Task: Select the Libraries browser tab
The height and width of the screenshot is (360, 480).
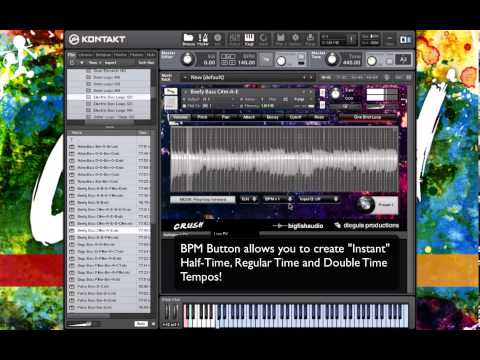Action: 85,55
